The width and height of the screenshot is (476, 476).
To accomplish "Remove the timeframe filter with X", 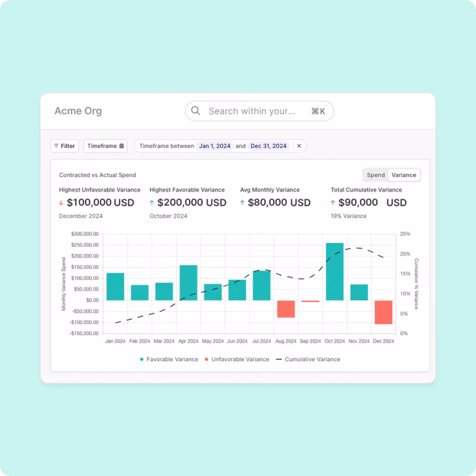I will point(299,146).
